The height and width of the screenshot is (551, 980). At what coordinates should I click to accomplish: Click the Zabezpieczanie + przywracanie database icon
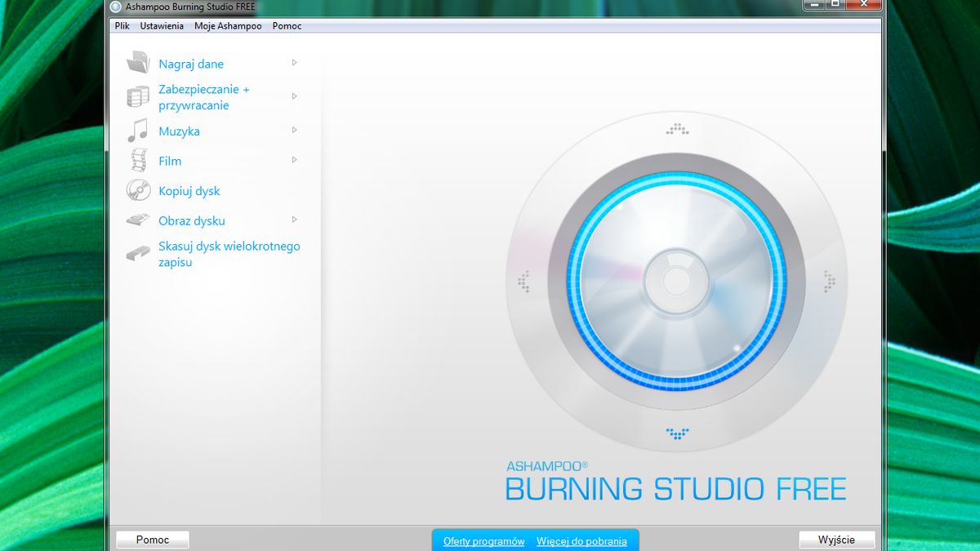pyautogui.click(x=138, y=97)
